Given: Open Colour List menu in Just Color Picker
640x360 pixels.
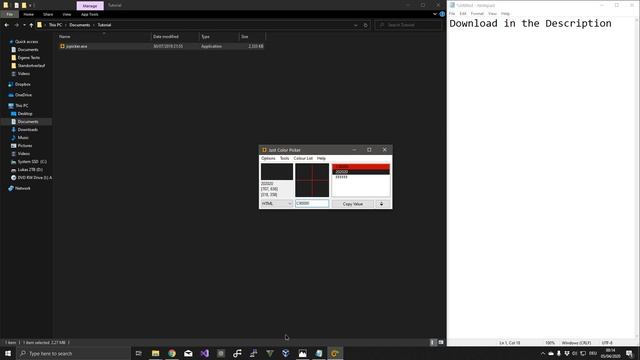Looking at the screenshot, I should click(303, 158).
